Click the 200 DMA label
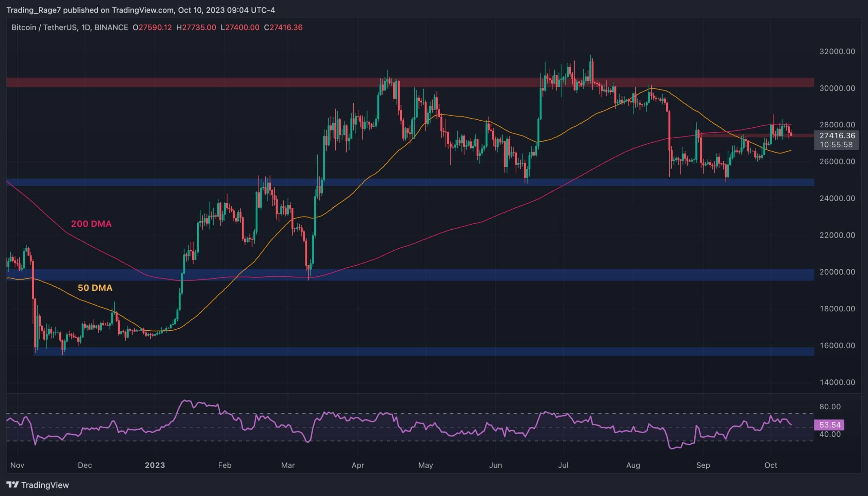The width and height of the screenshot is (868, 496). [91, 224]
